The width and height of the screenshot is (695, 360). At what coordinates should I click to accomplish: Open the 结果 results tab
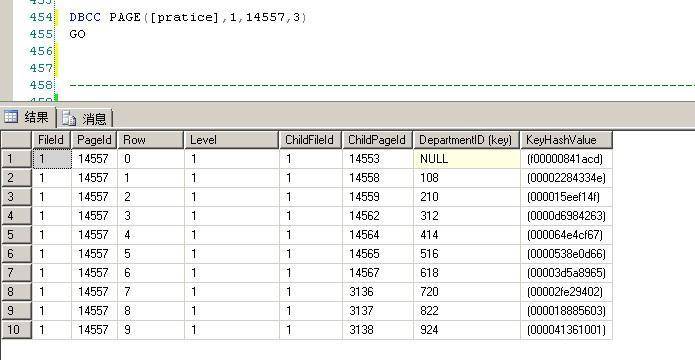click(x=28, y=117)
